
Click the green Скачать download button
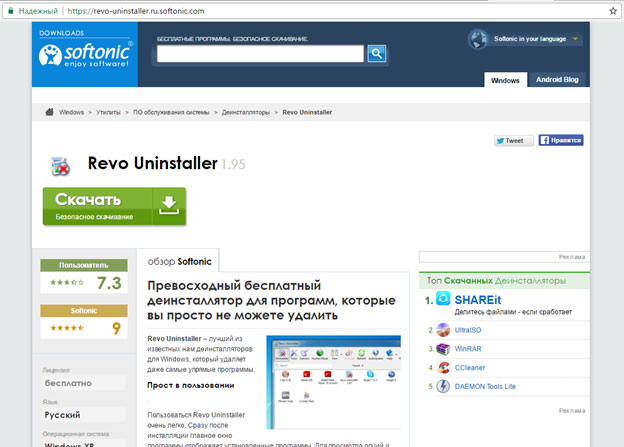point(114,206)
